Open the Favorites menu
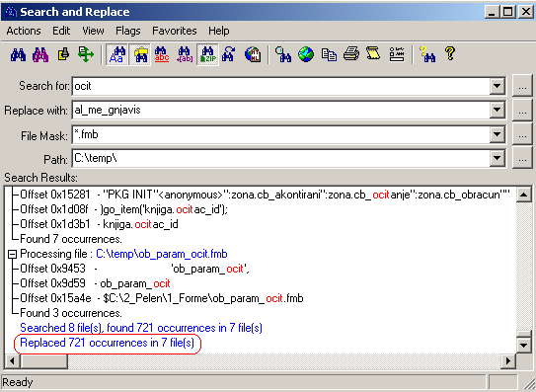Screen dimensions: 536x392 click(175, 31)
